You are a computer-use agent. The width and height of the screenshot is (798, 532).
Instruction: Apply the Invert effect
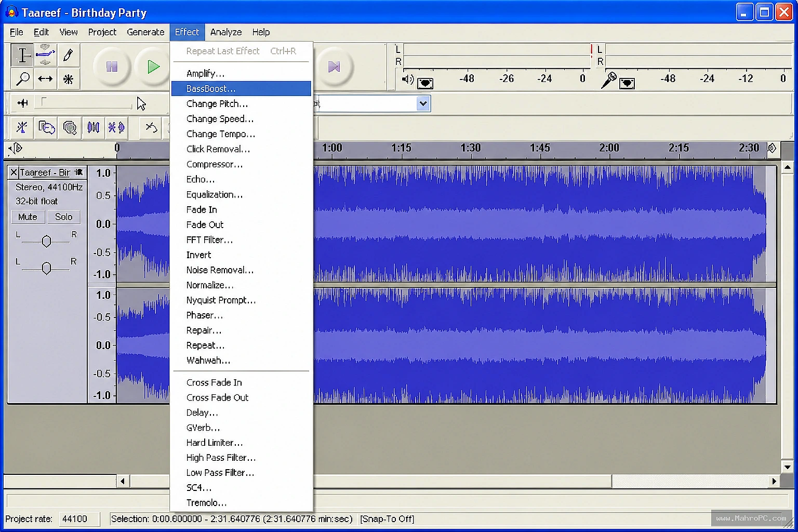point(241,255)
